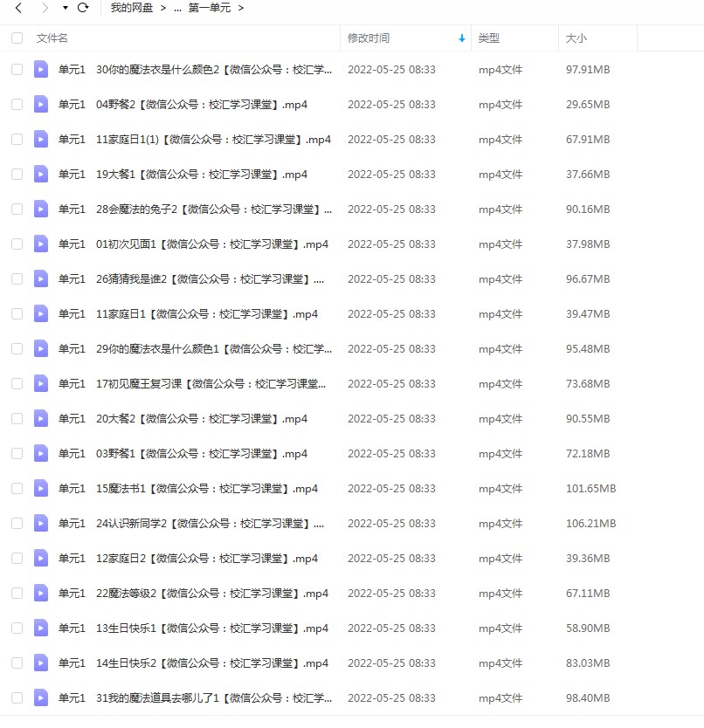704x728 pixels.
Task: Tick the checkbox for 26猜猜我是谁2
Action: [x=17, y=279]
